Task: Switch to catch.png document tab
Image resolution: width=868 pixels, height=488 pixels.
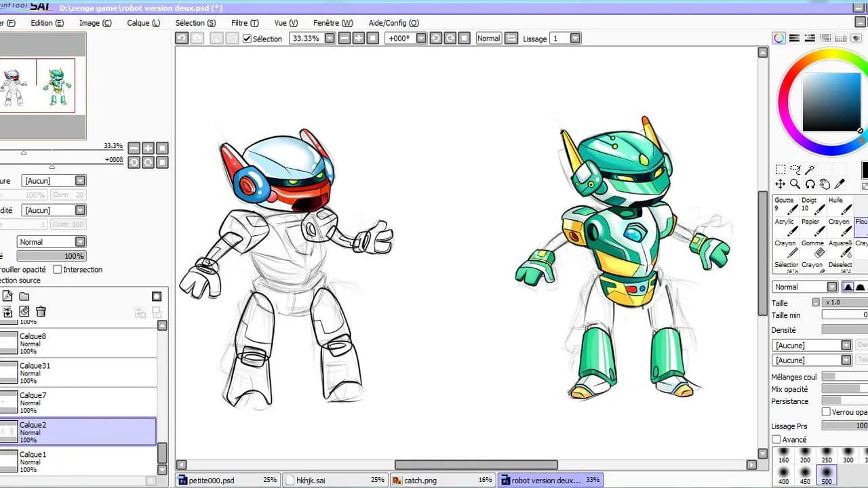Action: coord(443,480)
